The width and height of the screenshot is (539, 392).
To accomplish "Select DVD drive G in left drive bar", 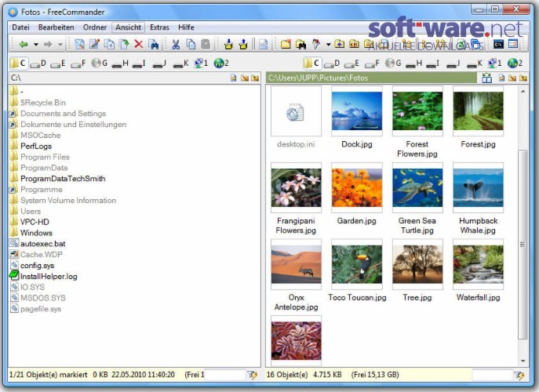I will coord(100,64).
